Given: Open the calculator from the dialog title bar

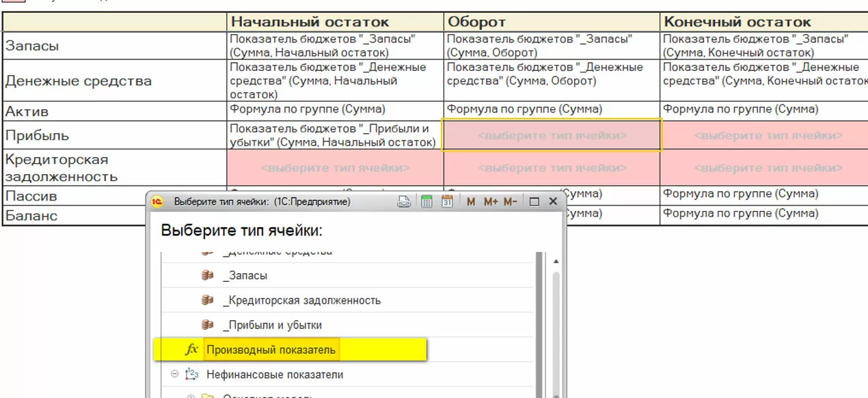Looking at the screenshot, I should click(426, 201).
